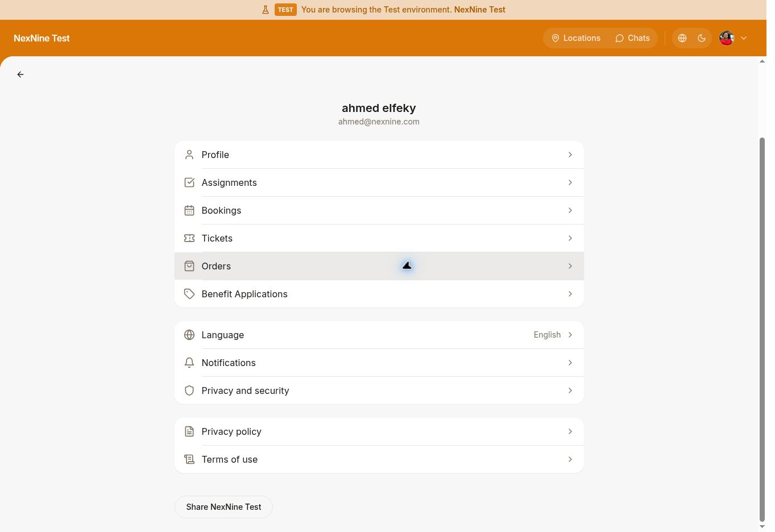Click the header globe language icon

pos(682,38)
